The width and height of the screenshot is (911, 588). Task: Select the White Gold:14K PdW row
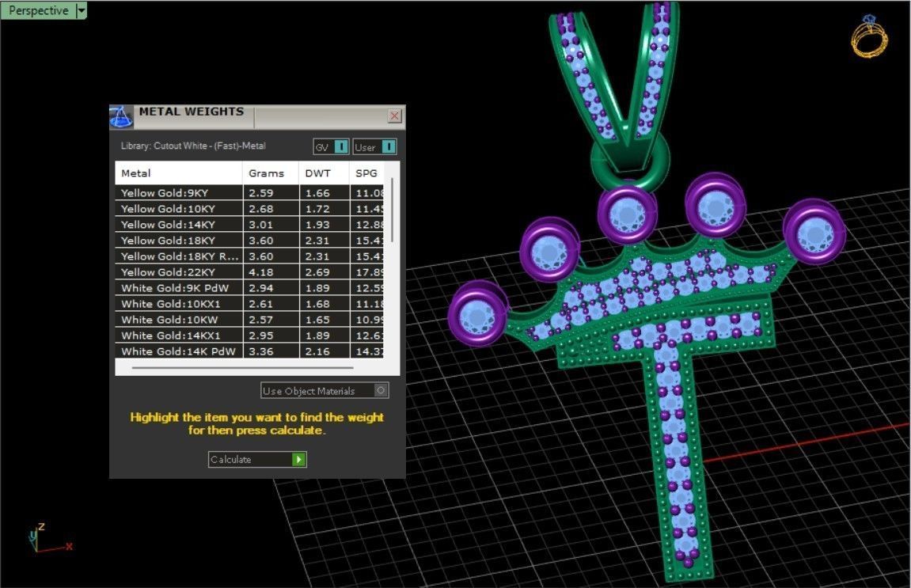[x=249, y=351]
